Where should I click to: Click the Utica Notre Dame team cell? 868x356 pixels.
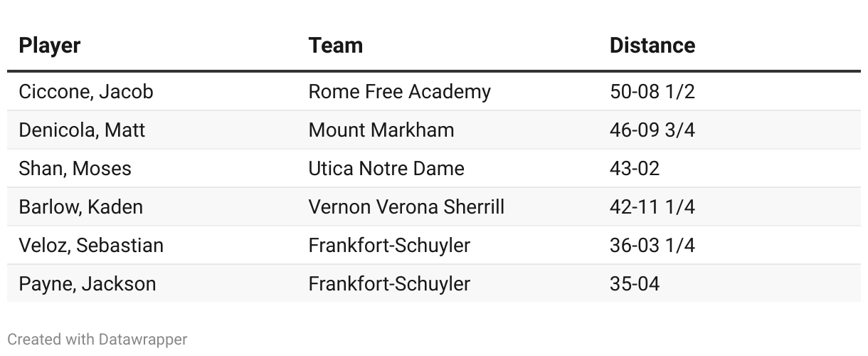(x=386, y=169)
